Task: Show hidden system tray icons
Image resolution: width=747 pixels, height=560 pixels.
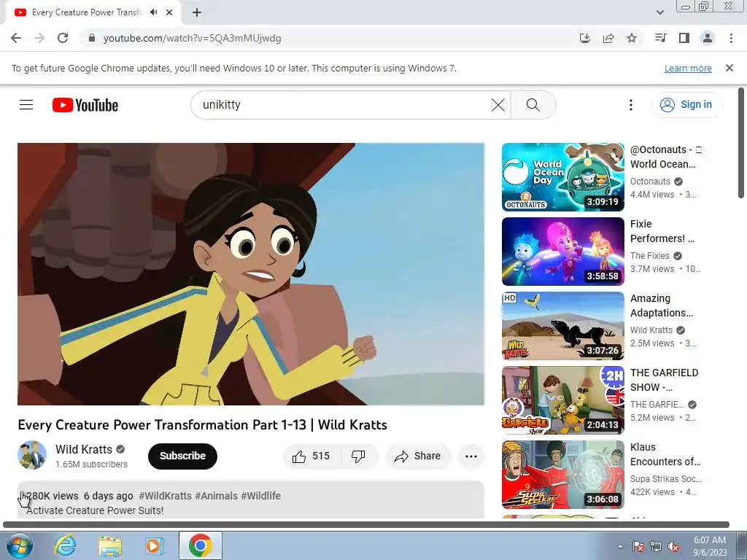Action: point(620,546)
